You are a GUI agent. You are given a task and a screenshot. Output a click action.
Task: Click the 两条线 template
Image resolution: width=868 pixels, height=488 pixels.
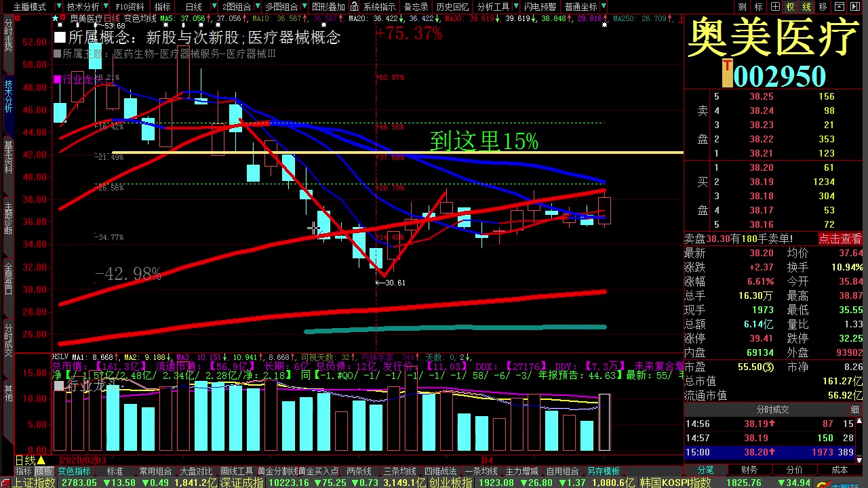[x=359, y=471]
